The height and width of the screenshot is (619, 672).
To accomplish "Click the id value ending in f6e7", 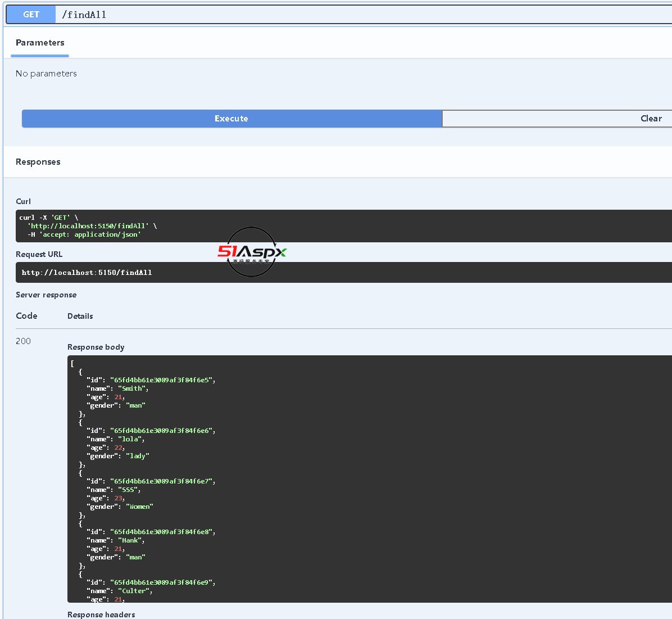I will click(x=162, y=481).
